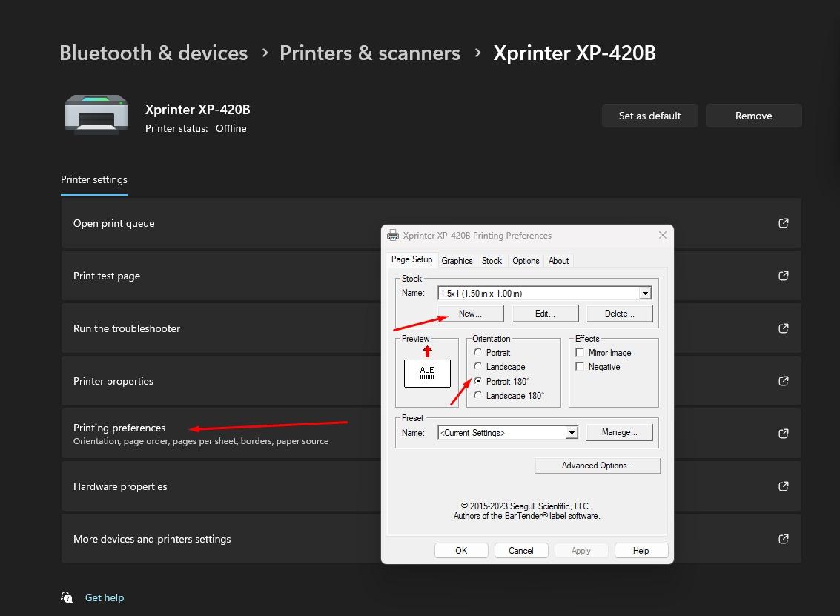Screen dimensions: 840x616
Task: Switch to the Graphics tab
Action: pyautogui.click(x=457, y=261)
